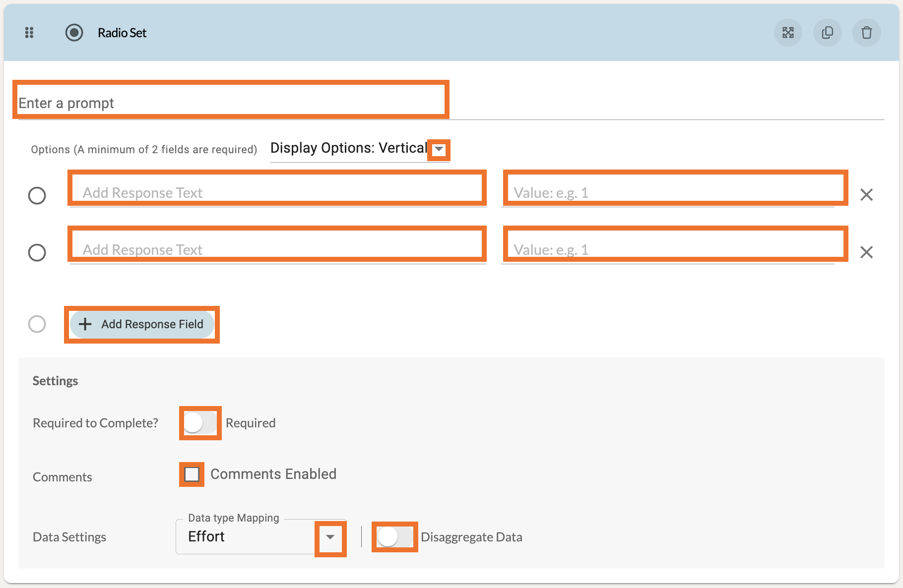Select the second response radio button

coord(37,253)
